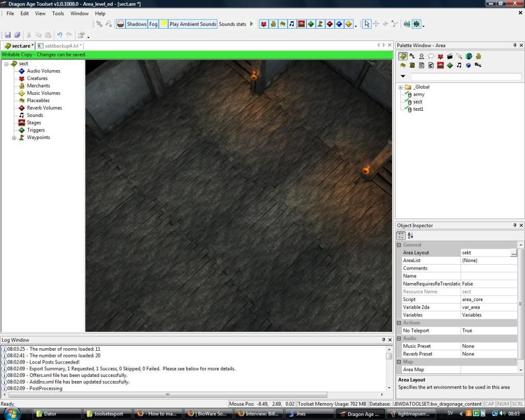Click the sword icon in the palette

(459, 56)
